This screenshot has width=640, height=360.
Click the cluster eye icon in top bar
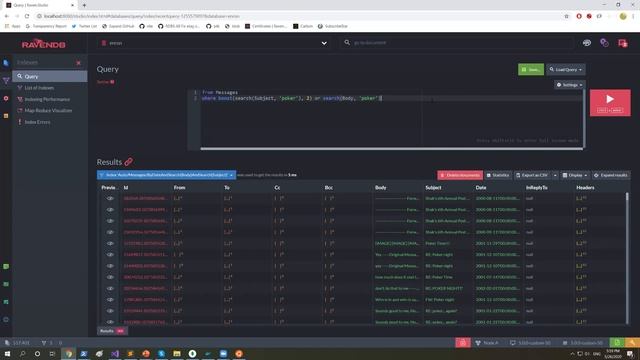coord(587,43)
